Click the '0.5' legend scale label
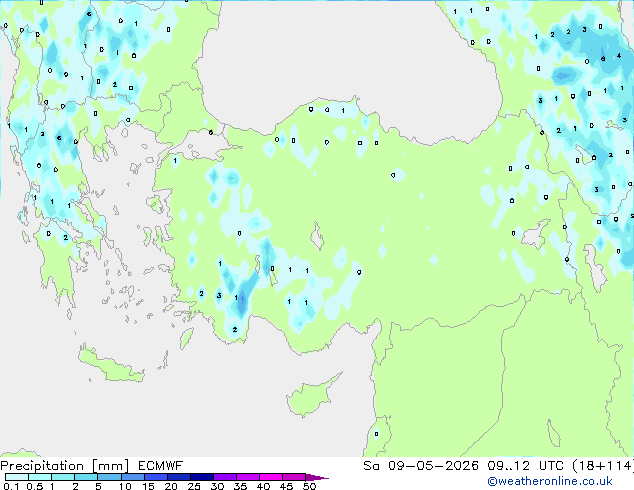Screen dimensions: 634x490 [35, 486]
